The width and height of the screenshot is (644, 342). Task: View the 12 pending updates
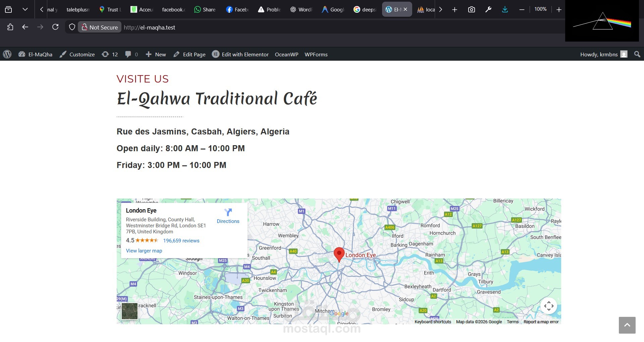coord(110,54)
